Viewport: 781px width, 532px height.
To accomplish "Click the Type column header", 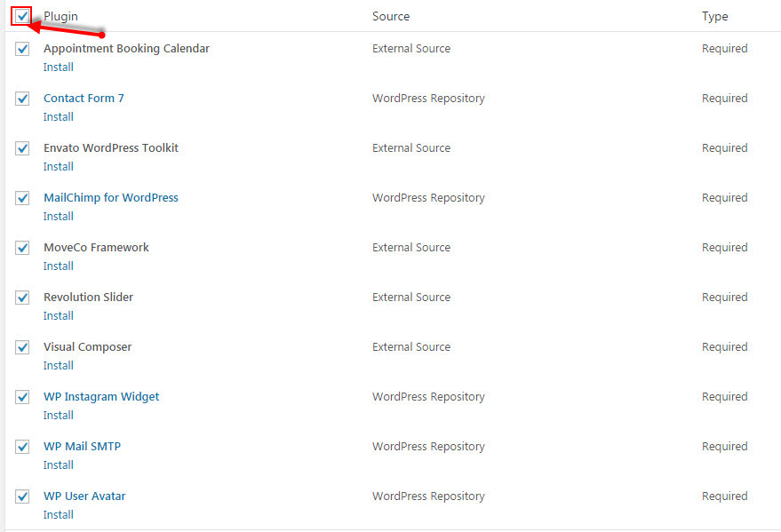I will tap(714, 16).
